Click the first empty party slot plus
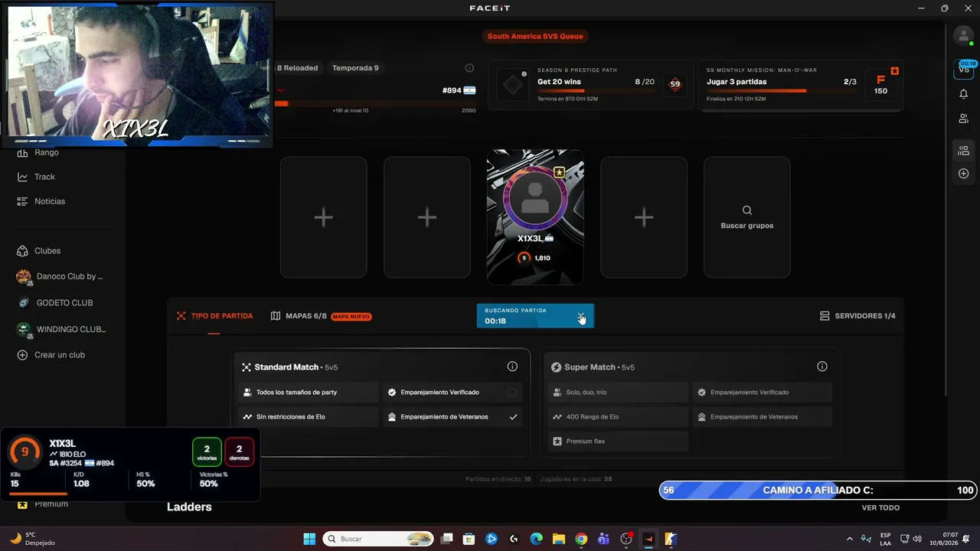980x551 pixels. pos(323,217)
